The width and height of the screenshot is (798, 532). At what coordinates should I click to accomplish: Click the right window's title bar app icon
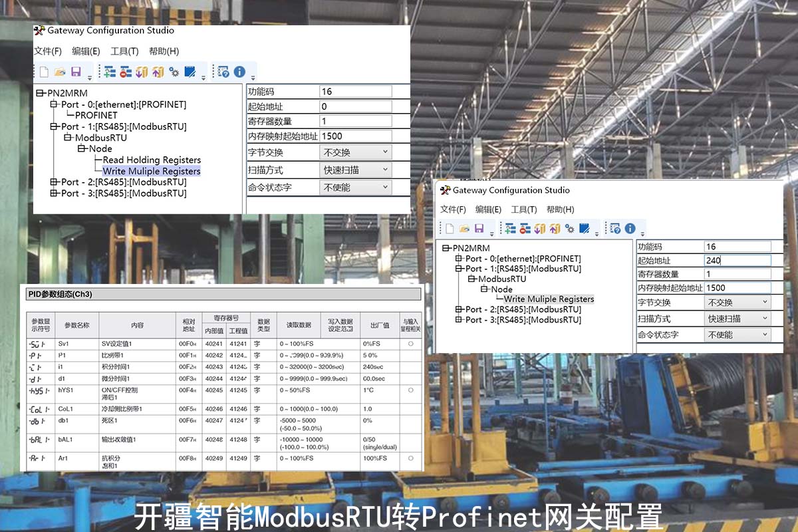[x=445, y=190]
